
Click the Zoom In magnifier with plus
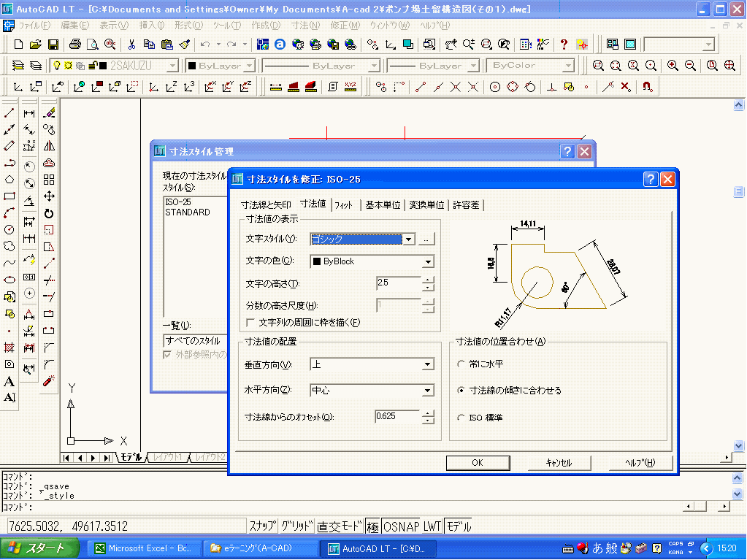[673, 65]
